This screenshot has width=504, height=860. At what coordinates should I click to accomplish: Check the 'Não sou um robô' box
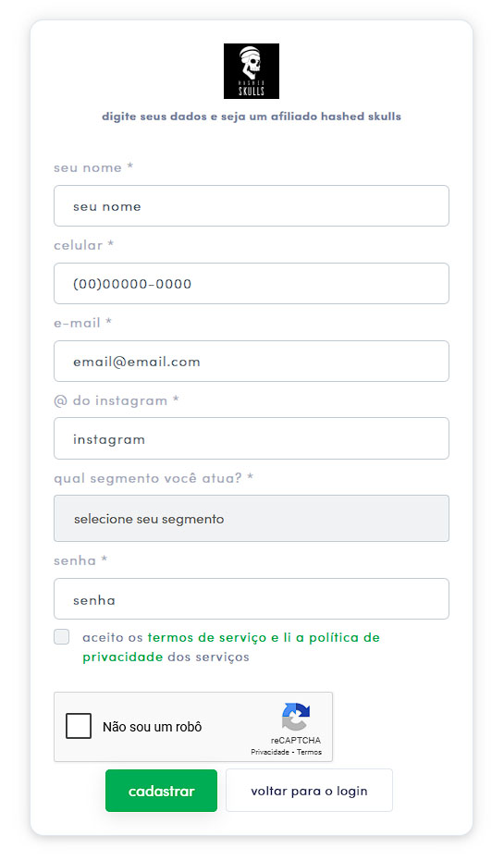click(x=79, y=726)
